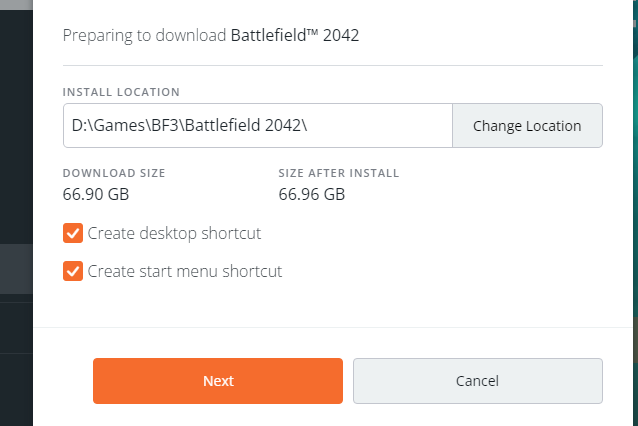
Task: Click the dimmed background left of the dialog
Action: pyautogui.click(x=16, y=150)
